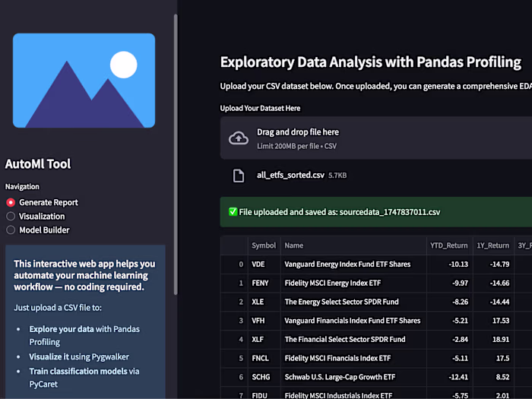Click the -12.41 YTD return value

[458, 377]
